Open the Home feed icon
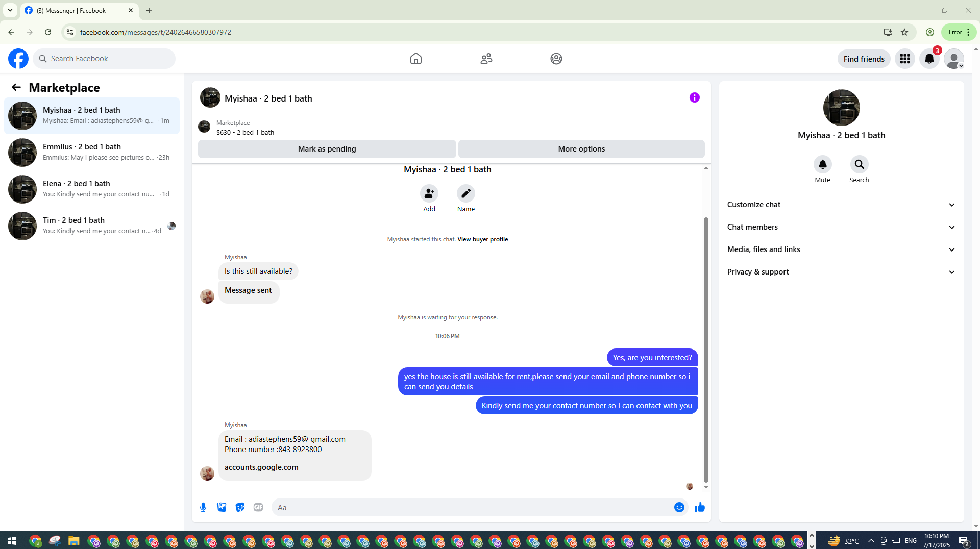The height and width of the screenshot is (549, 980). tap(416, 59)
